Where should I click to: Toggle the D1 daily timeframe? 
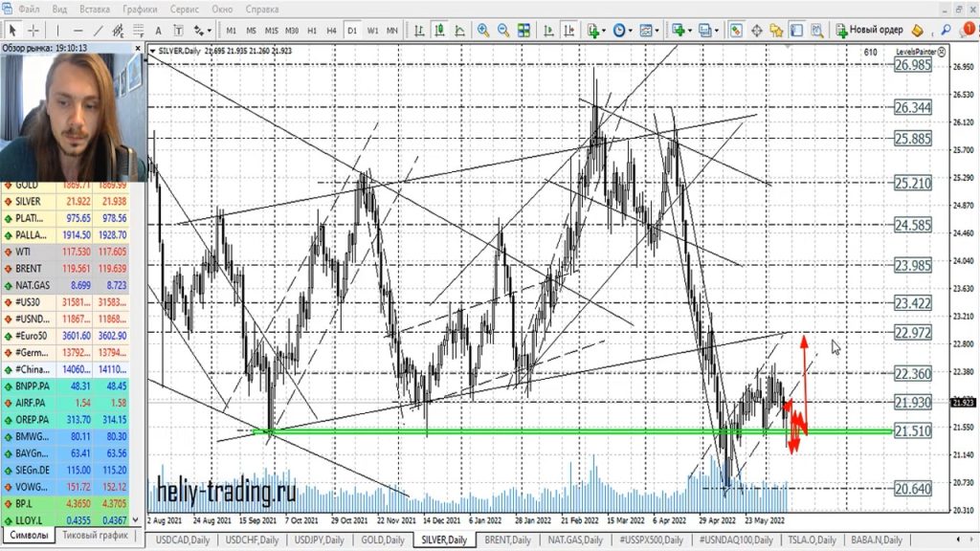(352, 30)
